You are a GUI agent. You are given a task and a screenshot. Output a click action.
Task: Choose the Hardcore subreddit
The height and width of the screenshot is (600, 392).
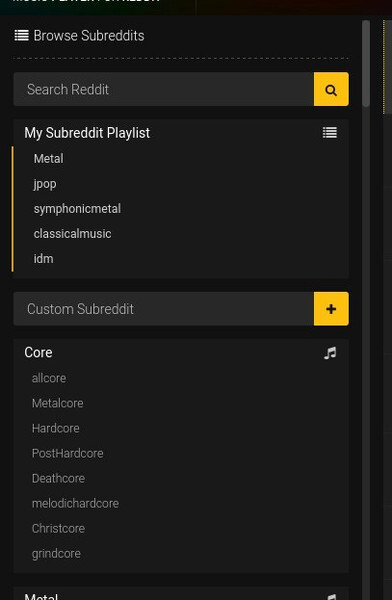(56, 428)
